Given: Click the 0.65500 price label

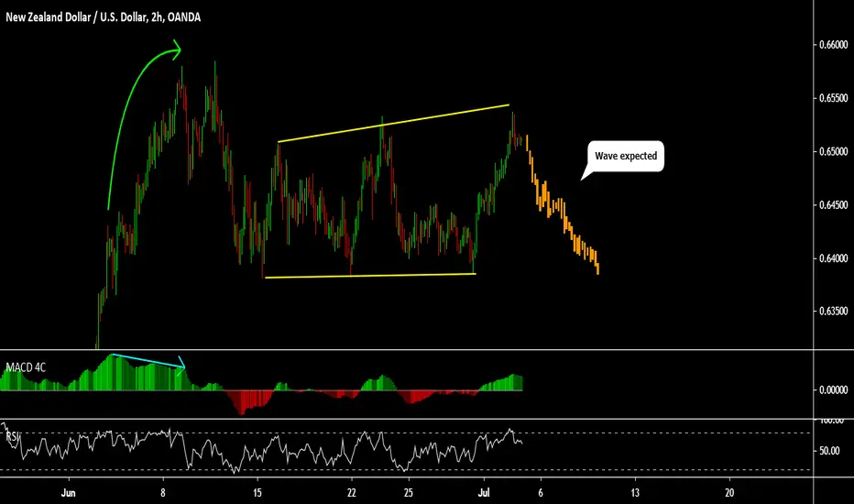Looking at the screenshot, I should (833, 98).
